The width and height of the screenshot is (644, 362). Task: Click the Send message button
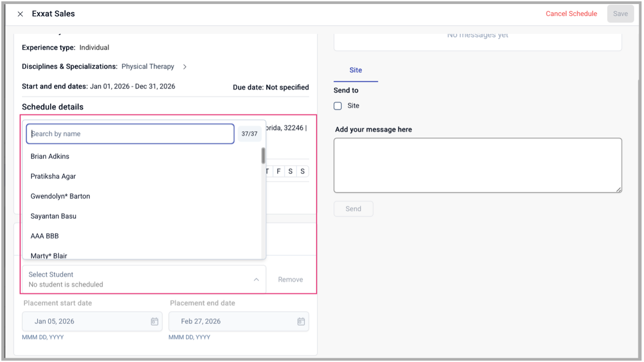point(353,209)
